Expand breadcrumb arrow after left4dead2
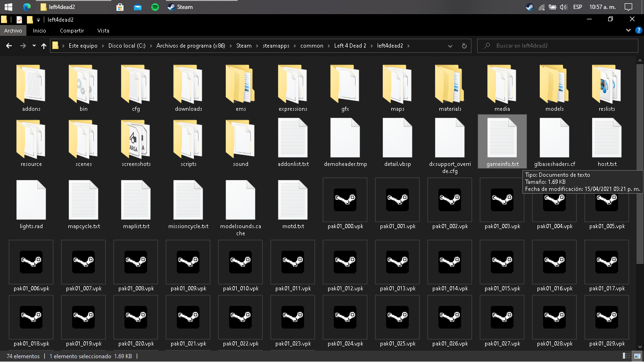Image resolution: width=644 pixels, height=362 pixels. point(408,46)
